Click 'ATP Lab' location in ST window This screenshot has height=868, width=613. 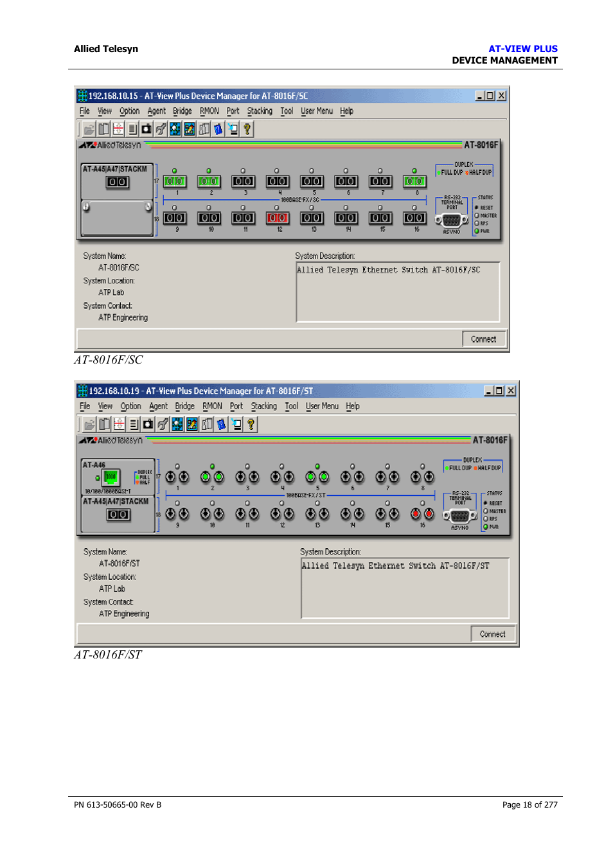[x=112, y=589]
